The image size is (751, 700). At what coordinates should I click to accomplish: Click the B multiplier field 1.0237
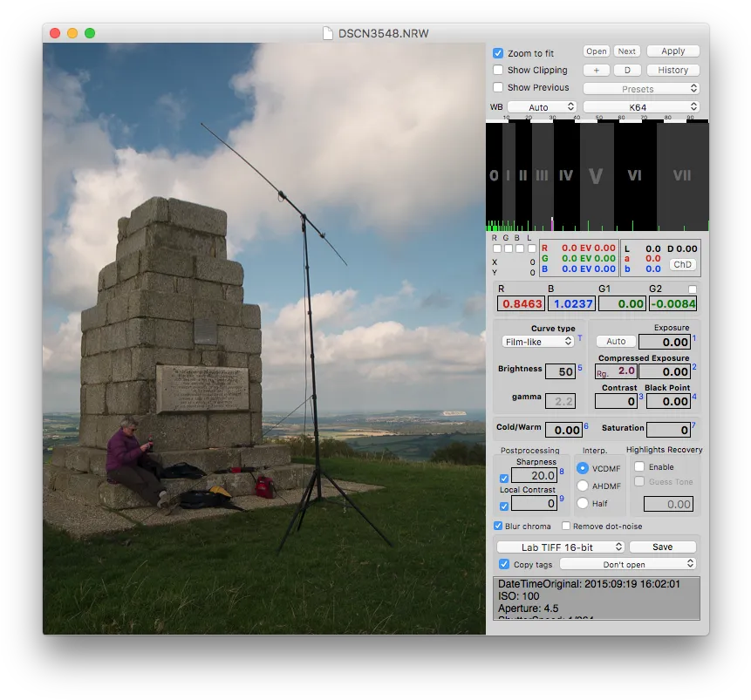coord(572,303)
